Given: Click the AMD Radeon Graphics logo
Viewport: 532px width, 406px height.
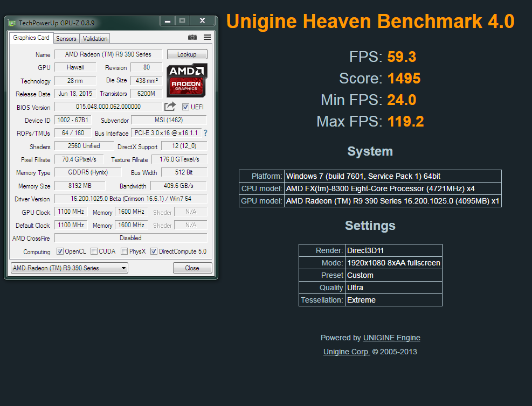Looking at the screenshot, I should click(186, 80).
